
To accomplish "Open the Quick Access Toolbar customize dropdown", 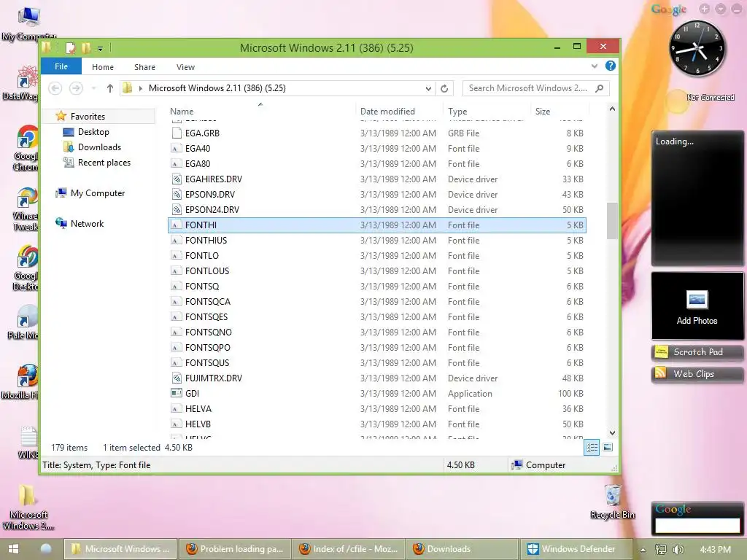I will click(100, 48).
